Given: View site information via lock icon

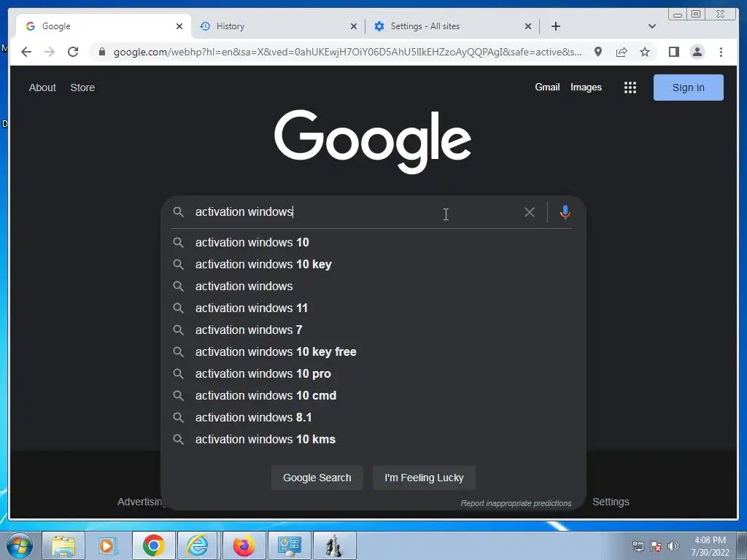Looking at the screenshot, I should tap(101, 52).
